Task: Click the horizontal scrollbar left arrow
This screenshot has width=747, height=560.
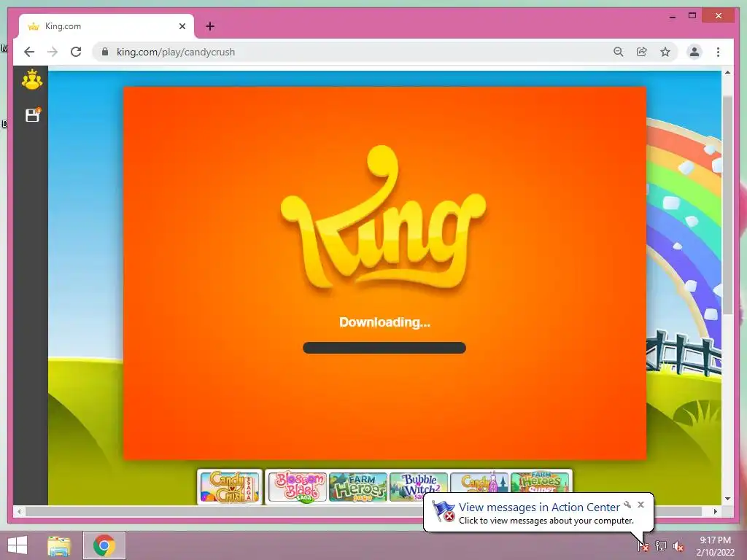Action: (x=19, y=511)
